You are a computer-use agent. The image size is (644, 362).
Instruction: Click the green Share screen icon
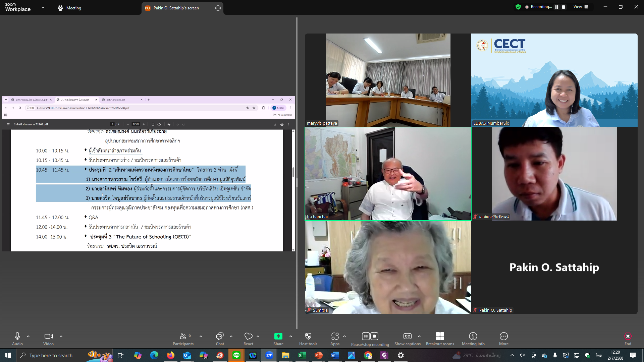278,337
